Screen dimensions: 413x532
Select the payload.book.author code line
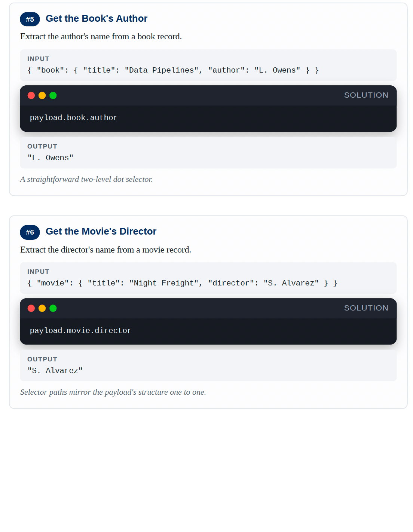coord(74,118)
